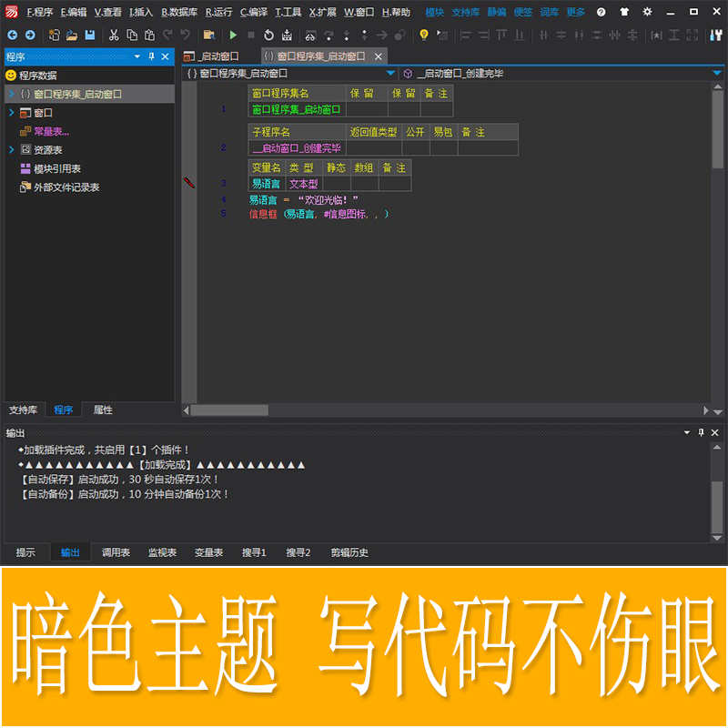Click the align-left layout icon

[x=466, y=35]
